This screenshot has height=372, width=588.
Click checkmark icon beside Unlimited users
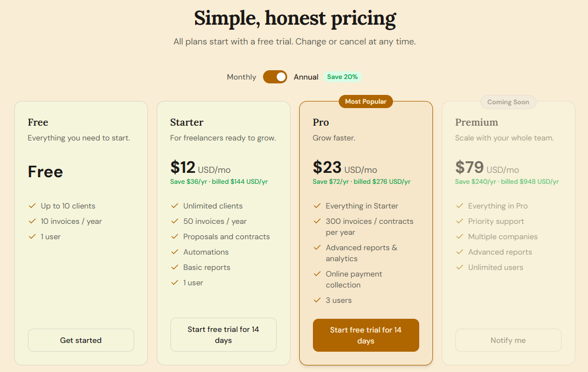tap(460, 267)
